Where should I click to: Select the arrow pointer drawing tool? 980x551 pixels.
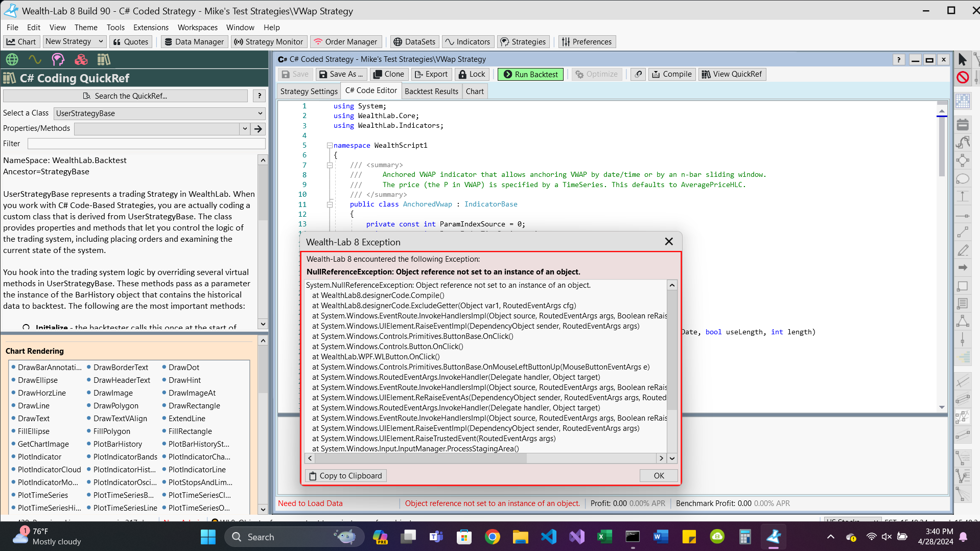(963, 60)
